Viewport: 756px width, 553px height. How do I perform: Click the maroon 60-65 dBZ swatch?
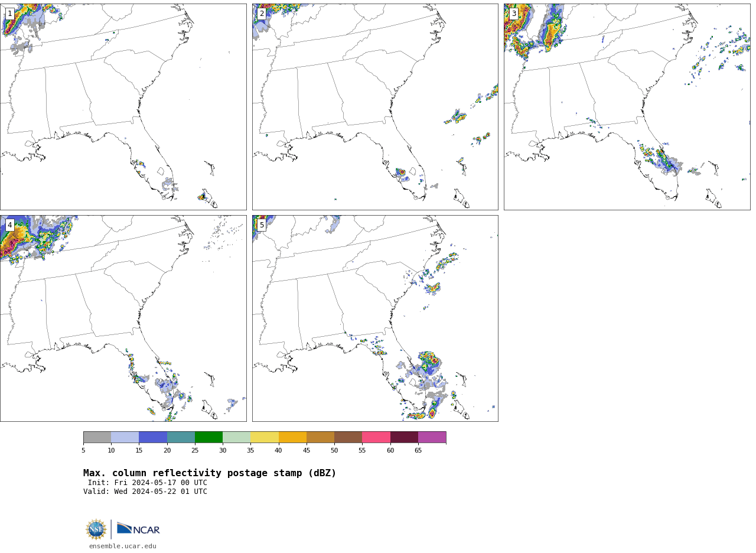[404, 437]
